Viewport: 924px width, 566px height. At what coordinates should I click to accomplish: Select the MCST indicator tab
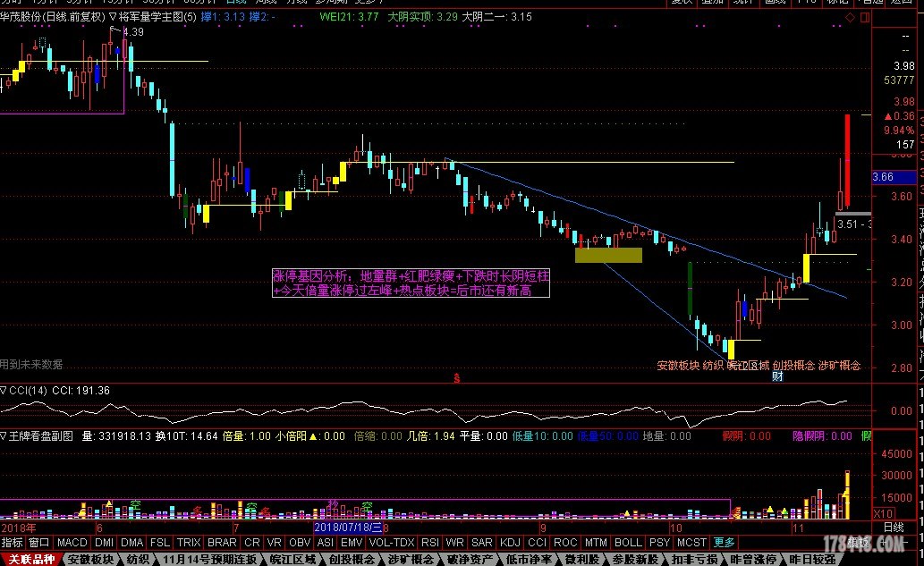tap(691, 543)
